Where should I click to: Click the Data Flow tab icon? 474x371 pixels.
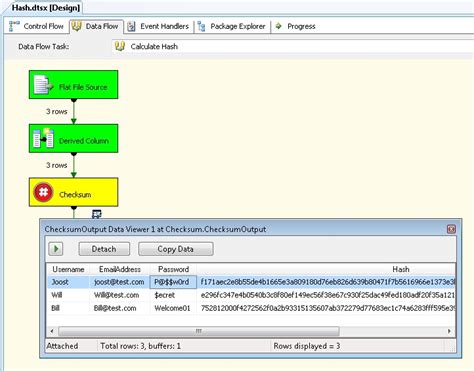(x=77, y=26)
